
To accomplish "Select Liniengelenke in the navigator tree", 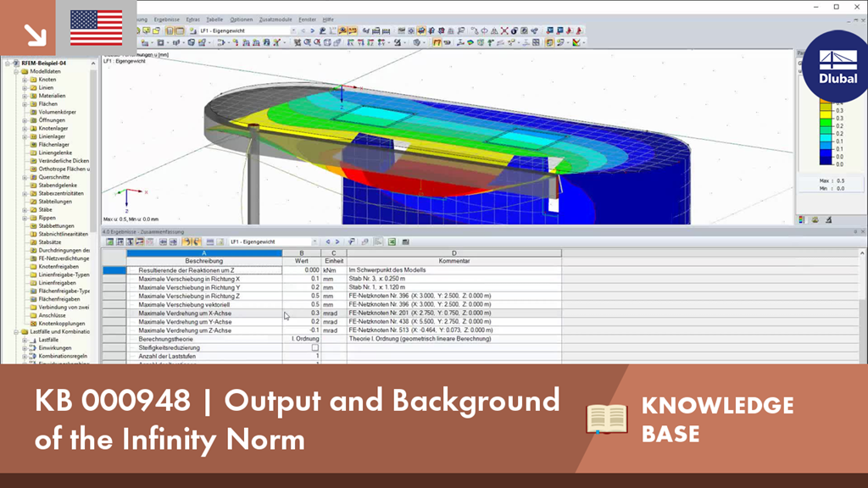I will click(55, 152).
